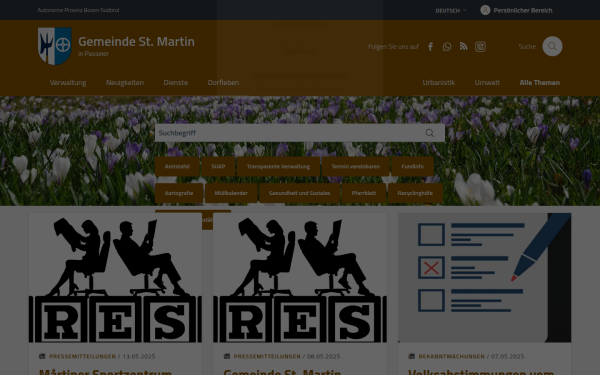Click Autonome Provinz Bozen Südtirol link
600x375 pixels.
point(78,10)
